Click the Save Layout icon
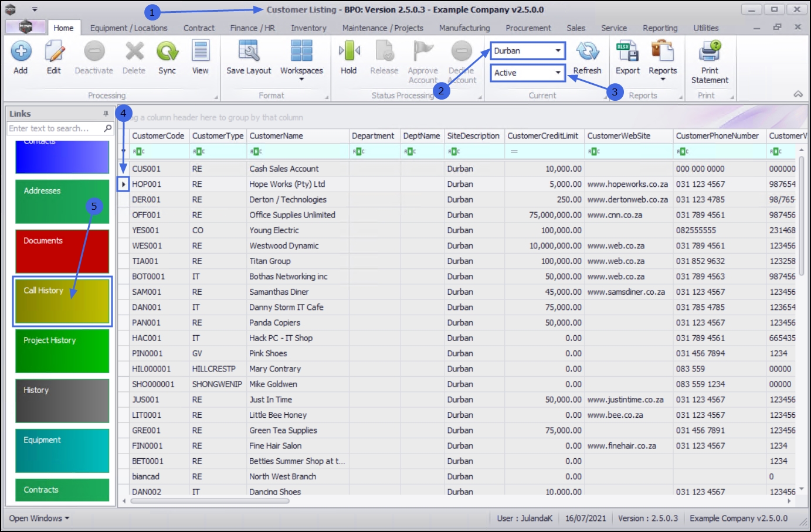Viewport: 811px width, 532px height. click(249, 52)
